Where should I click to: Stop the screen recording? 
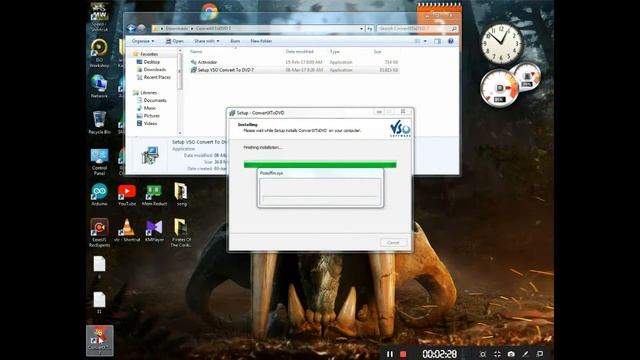[403, 354]
